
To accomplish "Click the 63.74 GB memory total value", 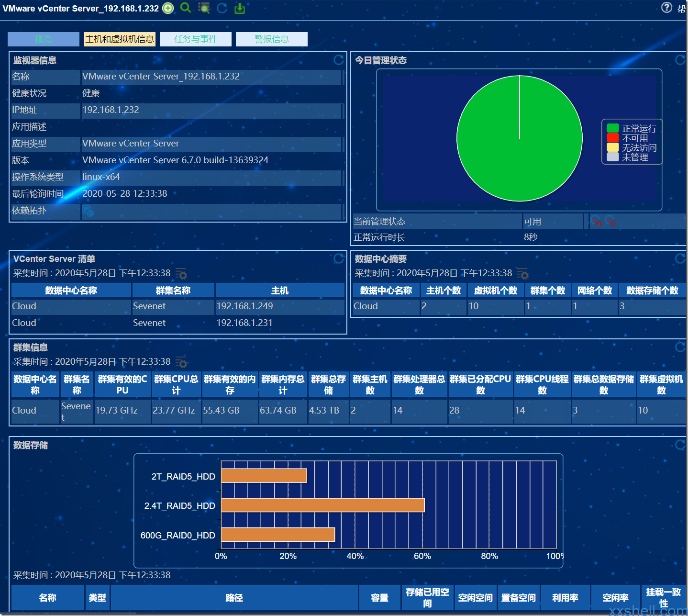I will tap(278, 411).
